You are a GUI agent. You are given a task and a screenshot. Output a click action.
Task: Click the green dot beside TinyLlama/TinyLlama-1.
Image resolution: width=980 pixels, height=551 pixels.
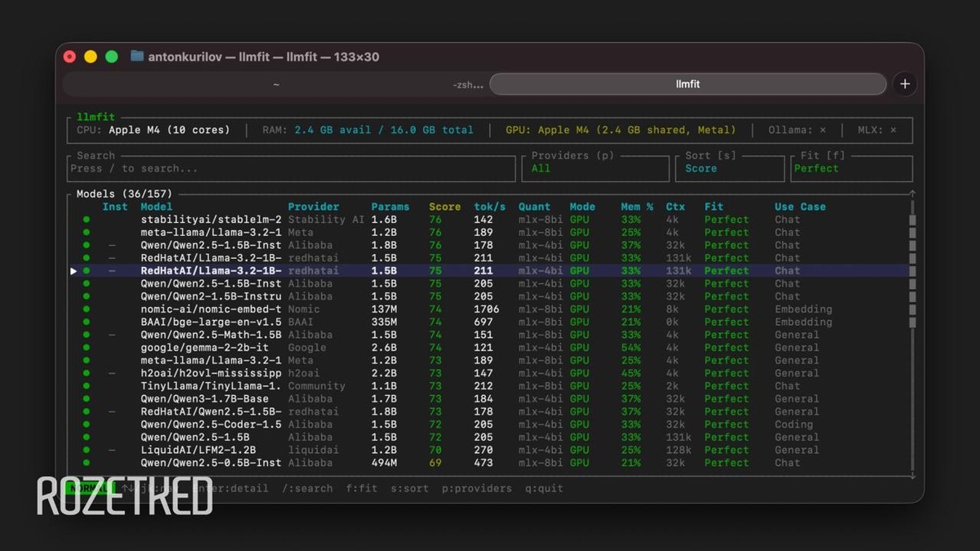point(87,386)
